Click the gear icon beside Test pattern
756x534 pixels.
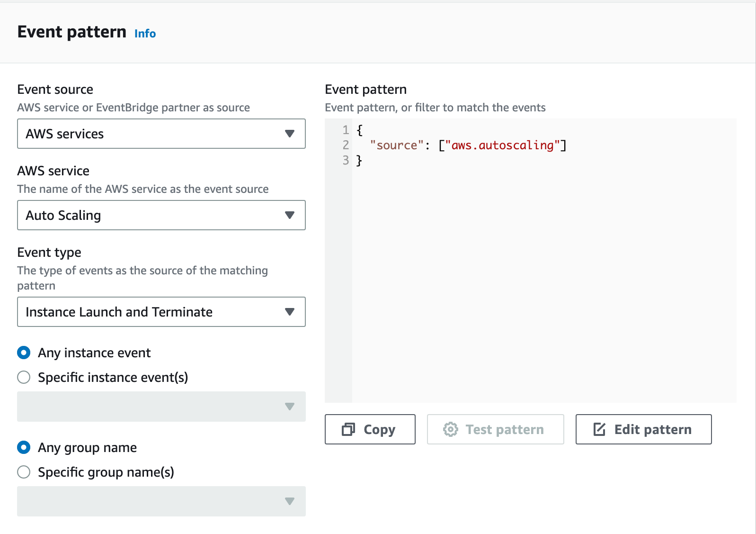(x=450, y=429)
